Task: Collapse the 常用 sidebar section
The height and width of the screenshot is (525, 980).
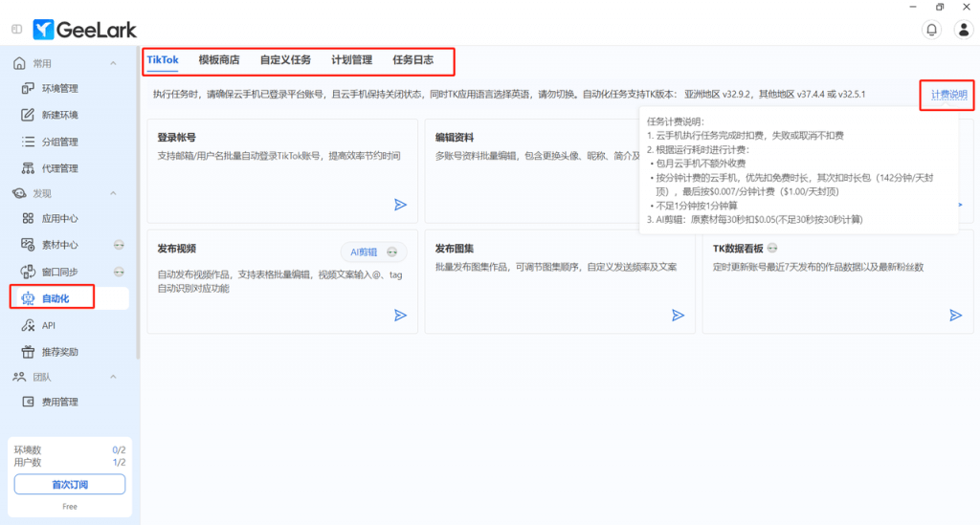Action: tap(114, 63)
